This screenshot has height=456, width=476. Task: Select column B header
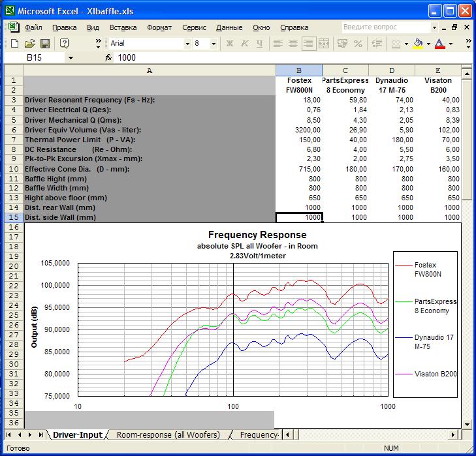pyautogui.click(x=298, y=70)
